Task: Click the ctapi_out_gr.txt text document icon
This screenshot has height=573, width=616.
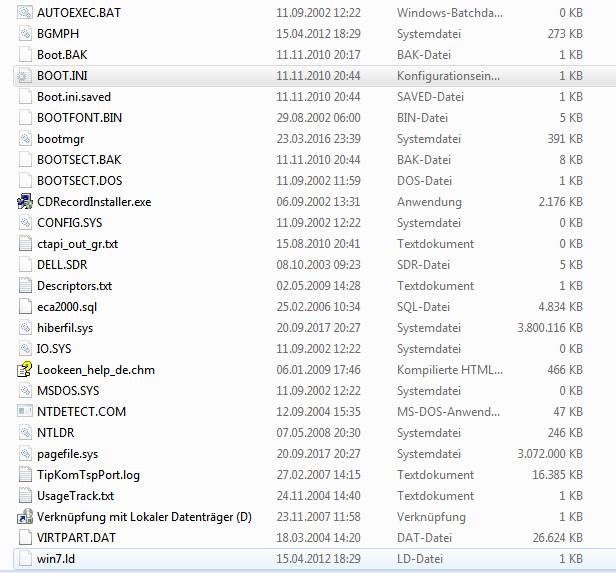Action: pos(25,244)
